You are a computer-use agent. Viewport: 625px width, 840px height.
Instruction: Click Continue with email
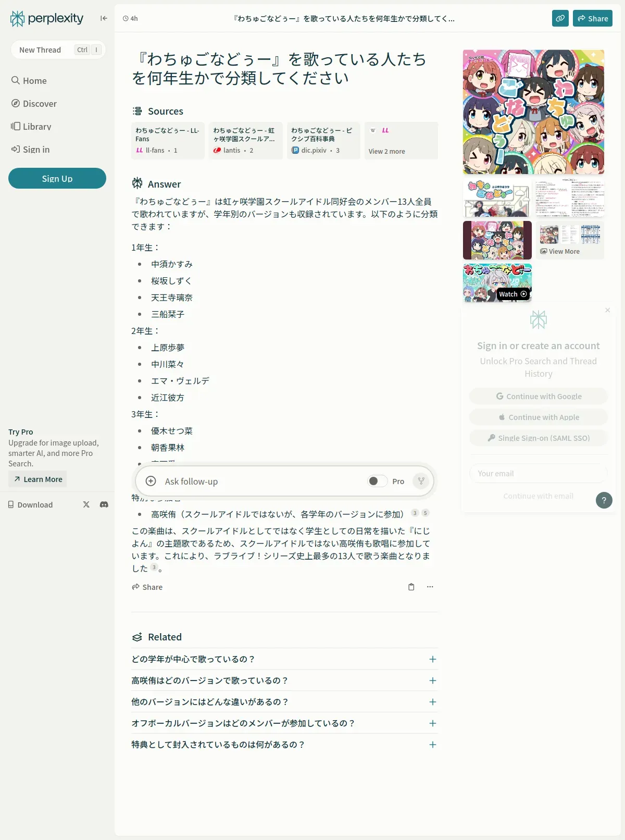click(x=539, y=496)
